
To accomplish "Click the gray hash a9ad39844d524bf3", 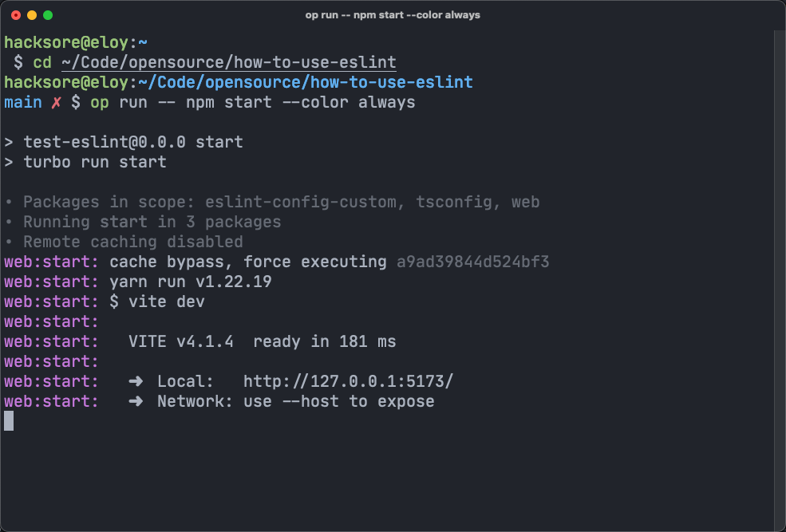I will point(472,262).
